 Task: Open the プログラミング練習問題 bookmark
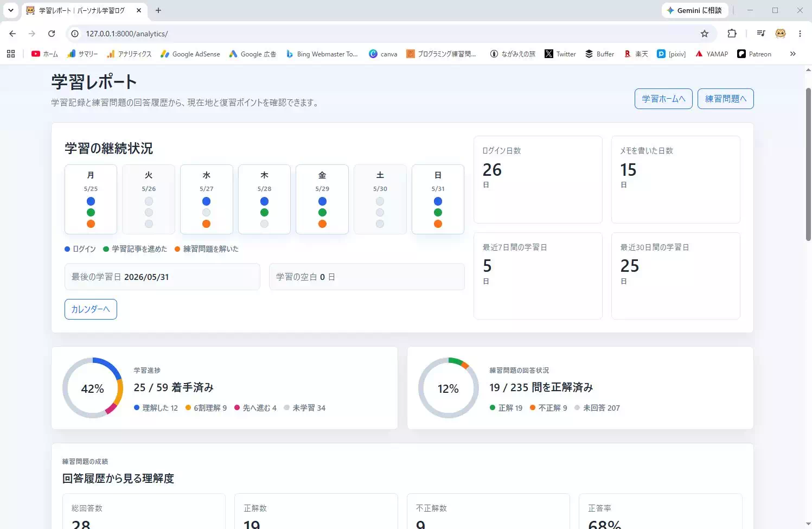point(441,54)
